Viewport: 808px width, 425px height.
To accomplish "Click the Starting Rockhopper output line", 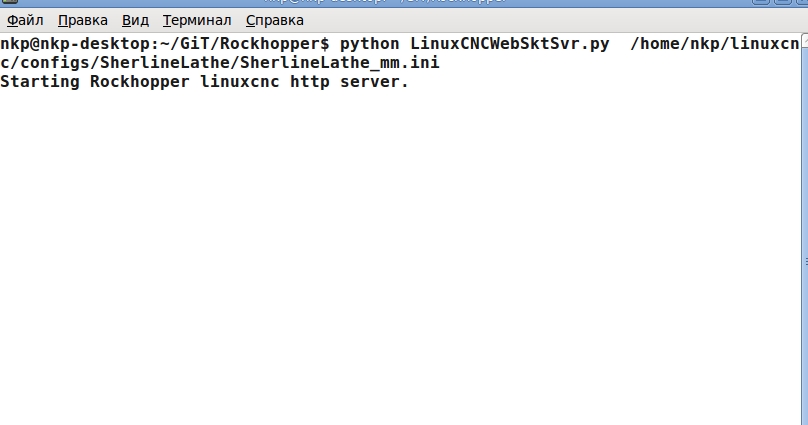I will 205,82.
